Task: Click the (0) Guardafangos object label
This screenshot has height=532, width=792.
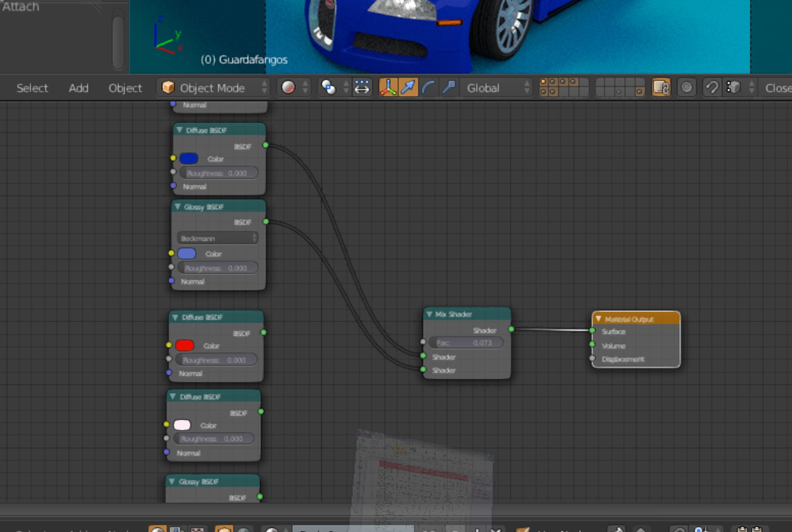Action: pos(244,60)
